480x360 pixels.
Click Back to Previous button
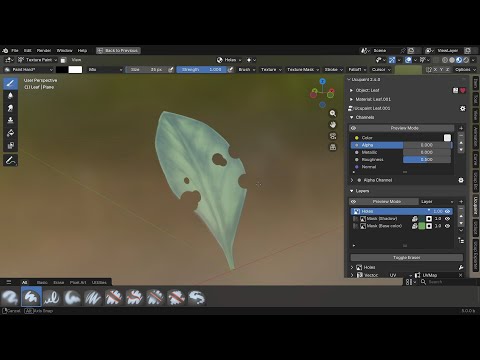pyautogui.click(x=118, y=51)
